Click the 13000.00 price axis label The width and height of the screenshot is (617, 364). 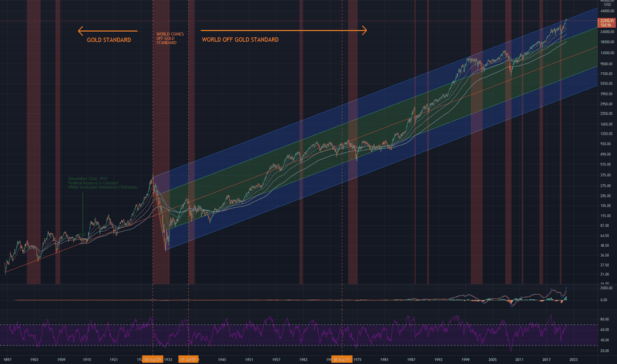click(607, 53)
